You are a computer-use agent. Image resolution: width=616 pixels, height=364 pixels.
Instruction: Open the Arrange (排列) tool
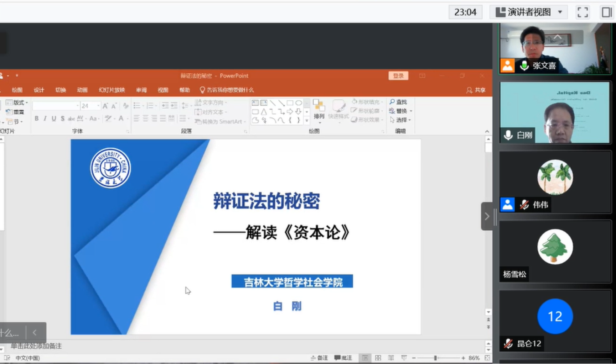pos(319,110)
